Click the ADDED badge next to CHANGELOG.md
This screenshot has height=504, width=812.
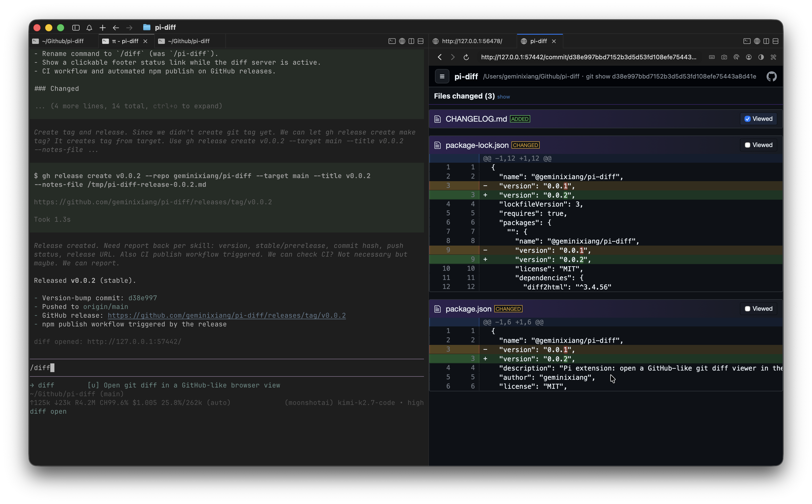point(520,119)
